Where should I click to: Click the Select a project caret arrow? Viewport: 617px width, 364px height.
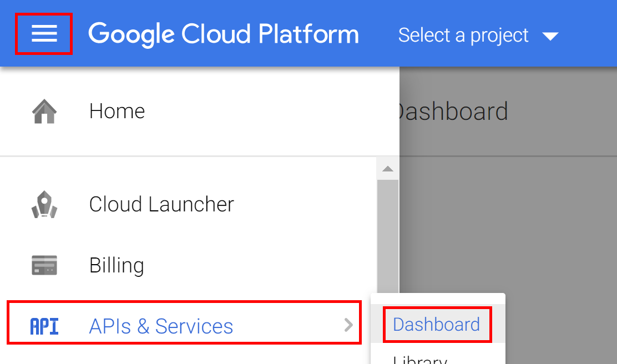click(550, 36)
